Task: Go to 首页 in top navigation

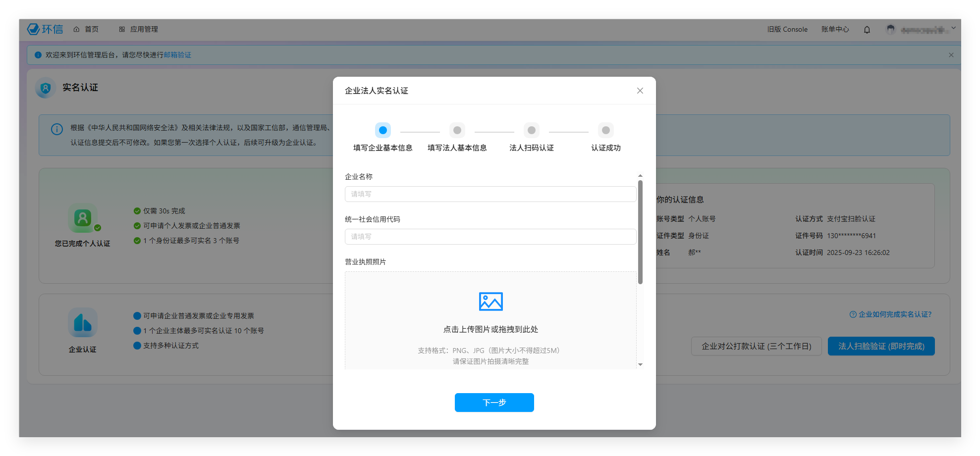Action: pyautogui.click(x=86, y=29)
